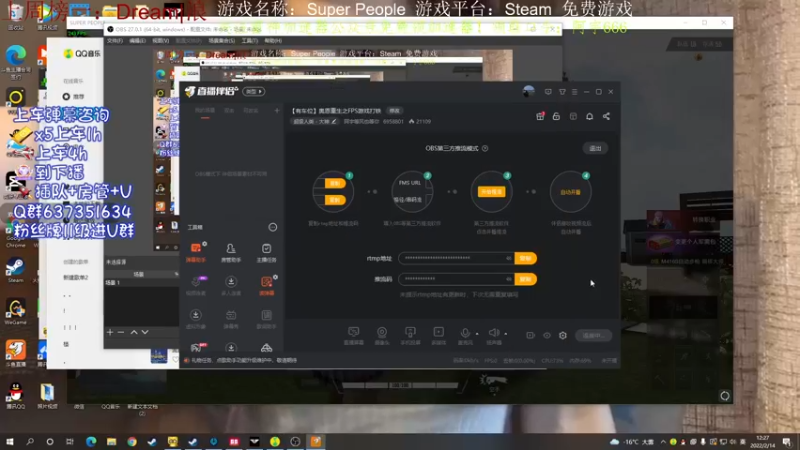Click the orange start button in step 3
The image size is (800, 450).
click(491, 192)
